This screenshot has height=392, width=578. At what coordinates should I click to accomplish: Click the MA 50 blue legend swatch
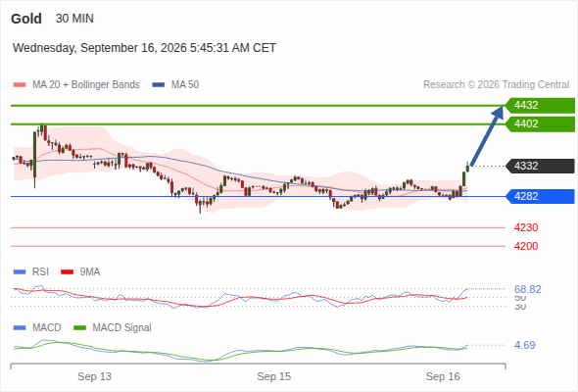[159, 85]
